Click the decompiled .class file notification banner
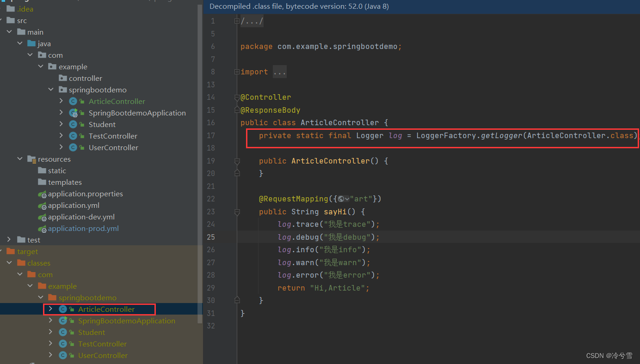This screenshot has height=364, width=640. [x=421, y=6]
